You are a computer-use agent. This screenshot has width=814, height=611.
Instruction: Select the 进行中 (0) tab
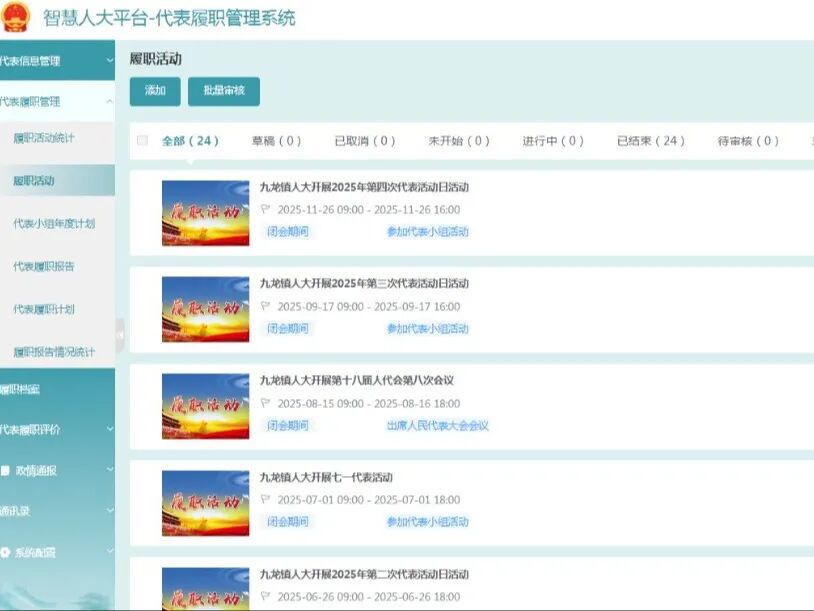click(552, 141)
